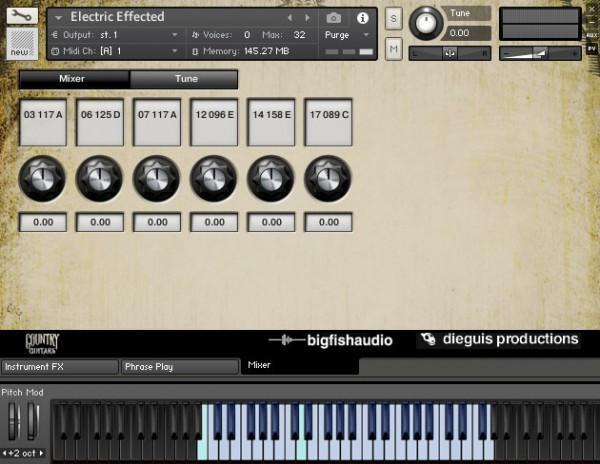Click the knob under 12 096 E

pos(215,180)
